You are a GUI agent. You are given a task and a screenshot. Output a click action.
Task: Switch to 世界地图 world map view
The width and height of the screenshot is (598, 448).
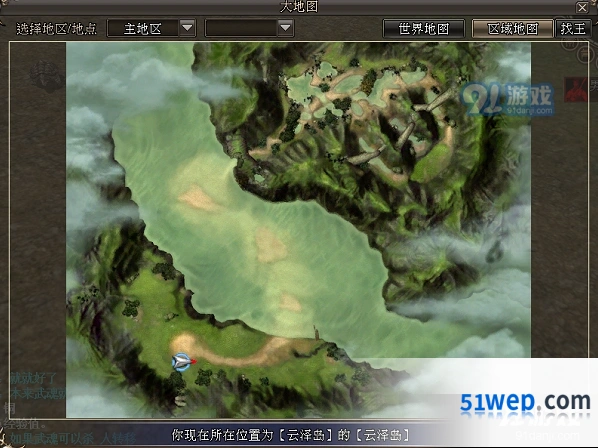[x=424, y=29]
